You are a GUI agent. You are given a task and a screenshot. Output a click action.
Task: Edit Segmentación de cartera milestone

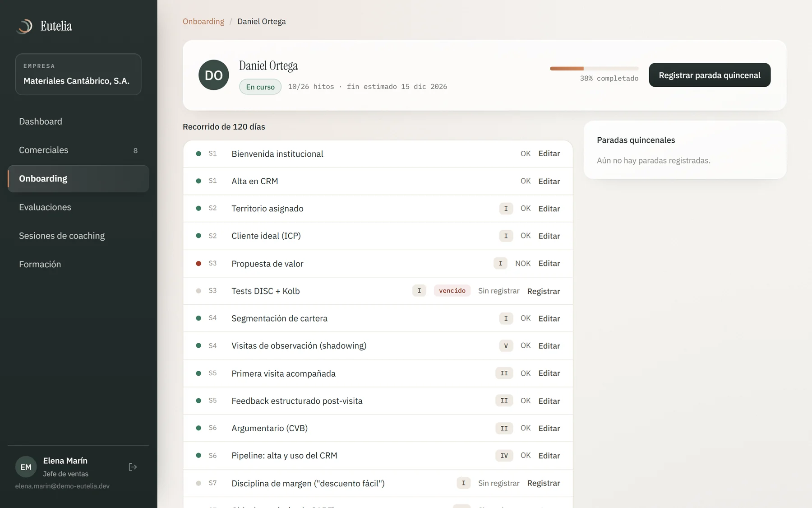(549, 318)
